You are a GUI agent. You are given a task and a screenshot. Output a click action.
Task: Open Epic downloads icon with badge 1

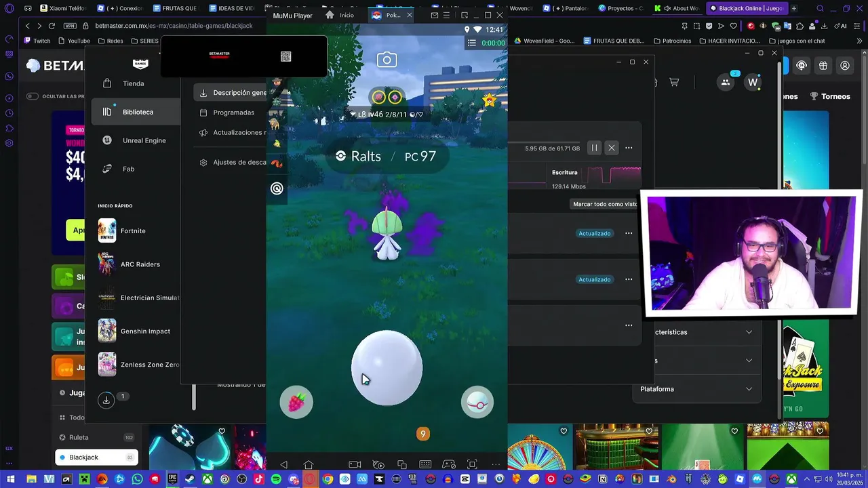106,400
